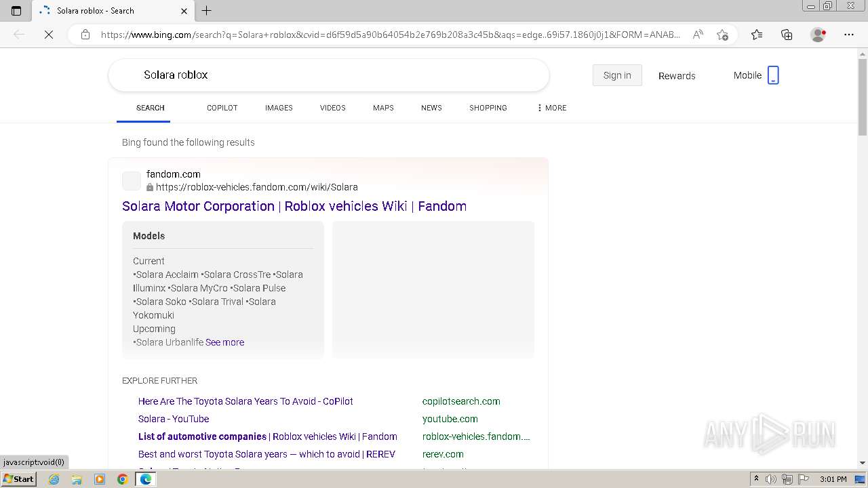The height and width of the screenshot is (488, 868).
Task: Open the volume control tray icon
Action: 771,479
